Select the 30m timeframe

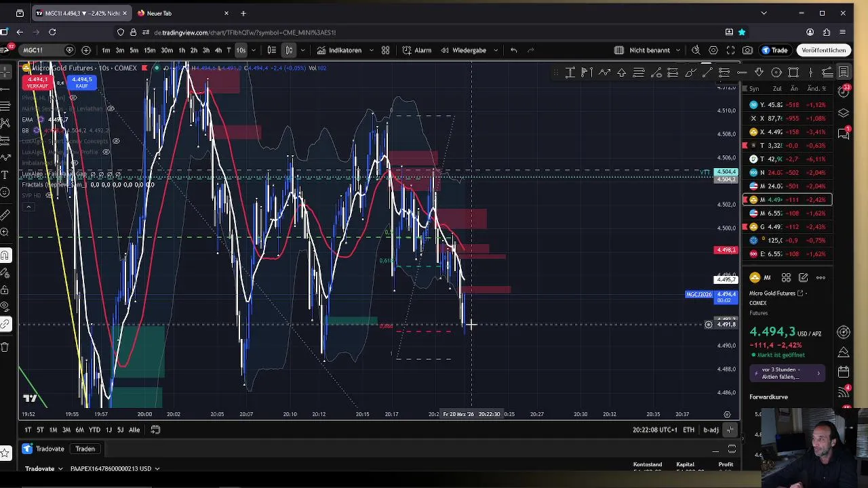(166, 50)
